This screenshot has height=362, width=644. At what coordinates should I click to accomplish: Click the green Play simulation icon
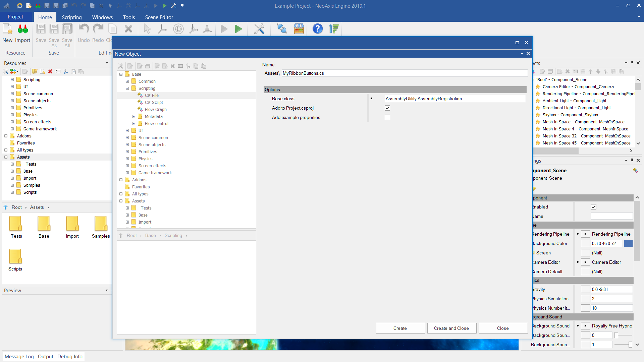tap(238, 29)
